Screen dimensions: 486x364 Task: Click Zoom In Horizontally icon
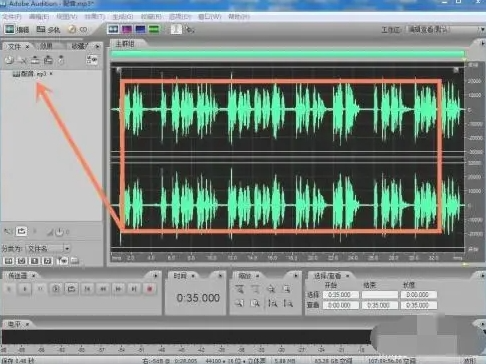click(239, 289)
